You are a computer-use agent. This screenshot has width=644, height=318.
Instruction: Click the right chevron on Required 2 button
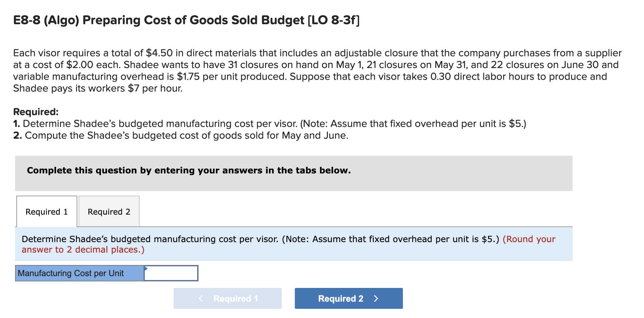click(x=376, y=298)
